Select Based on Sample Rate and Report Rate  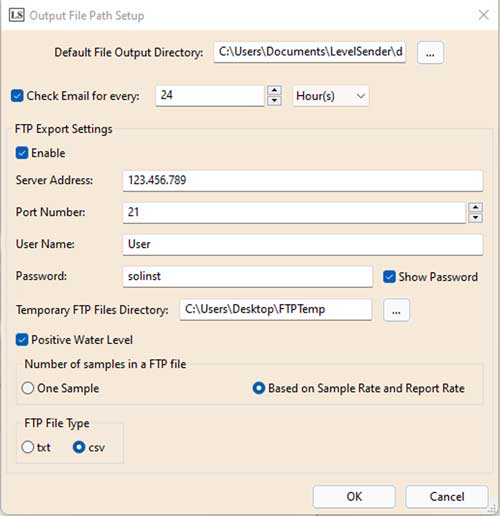259,388
